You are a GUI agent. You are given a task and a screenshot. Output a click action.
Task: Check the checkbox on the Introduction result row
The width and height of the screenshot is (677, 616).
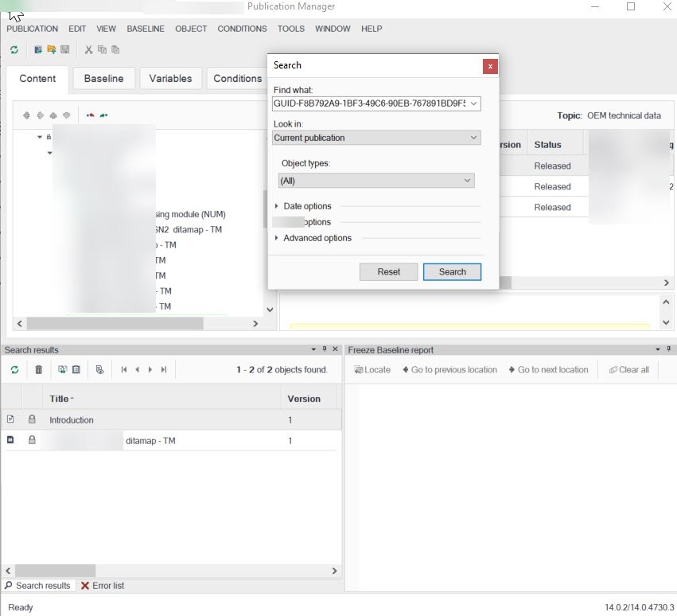coord(12,419)
